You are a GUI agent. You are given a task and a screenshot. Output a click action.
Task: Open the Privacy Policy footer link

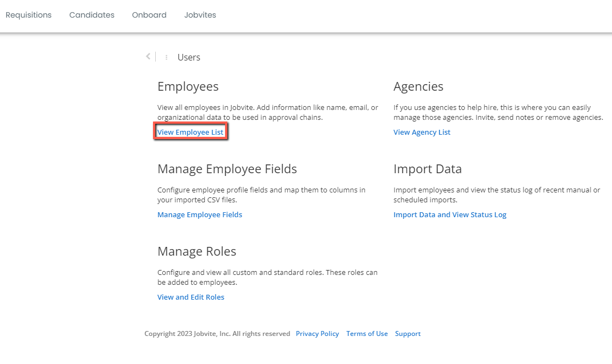coord(318,334)
